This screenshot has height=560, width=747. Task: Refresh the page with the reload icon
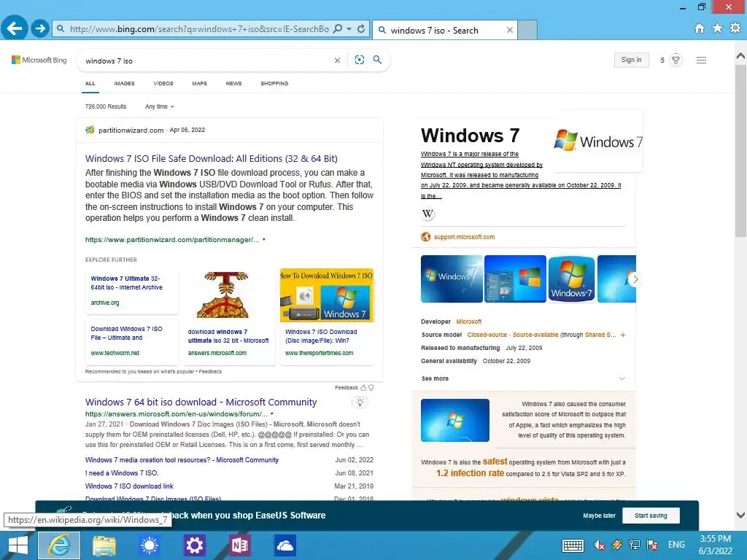361,28
